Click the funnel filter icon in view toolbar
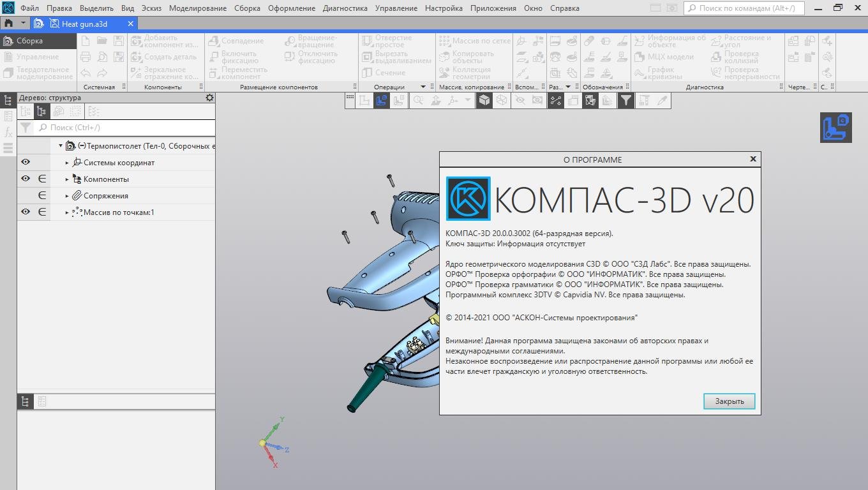Screen dimensions: 868x490 pos(626,100)
